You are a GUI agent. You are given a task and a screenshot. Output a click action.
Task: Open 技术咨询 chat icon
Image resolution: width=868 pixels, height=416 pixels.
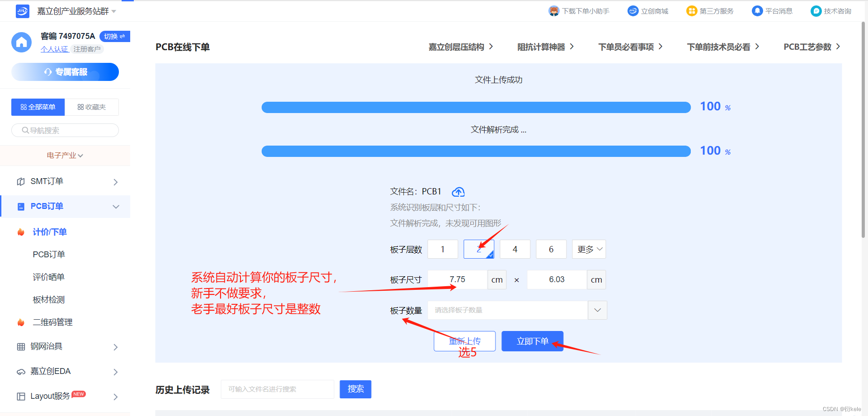[816, 11]
